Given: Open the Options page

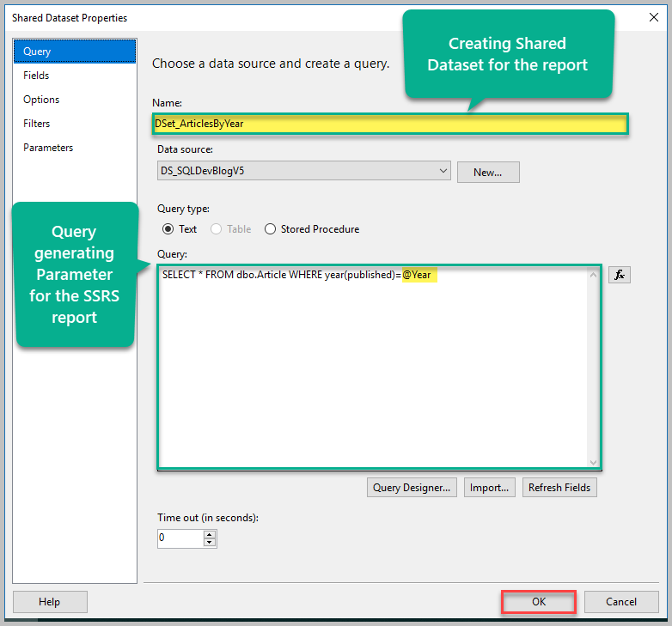Looking at the screenshot, I should 75,100.
